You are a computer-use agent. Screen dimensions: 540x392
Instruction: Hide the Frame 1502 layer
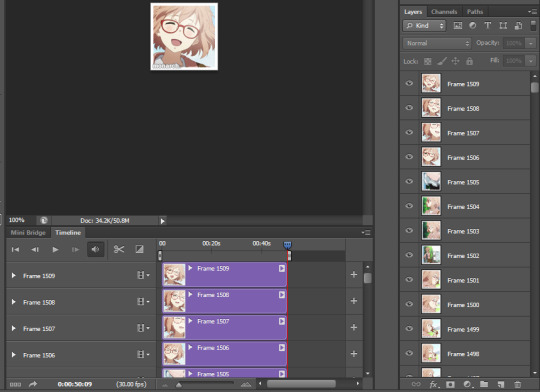[409, 255]
